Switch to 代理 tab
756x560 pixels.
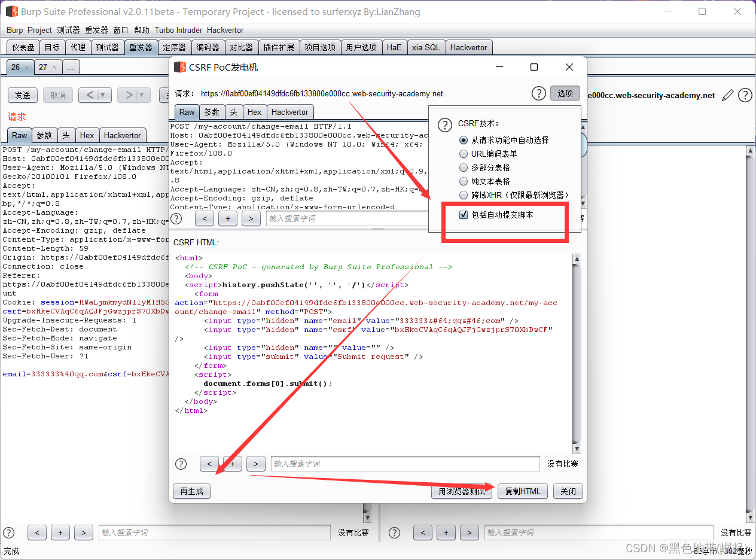coord(78,47)
